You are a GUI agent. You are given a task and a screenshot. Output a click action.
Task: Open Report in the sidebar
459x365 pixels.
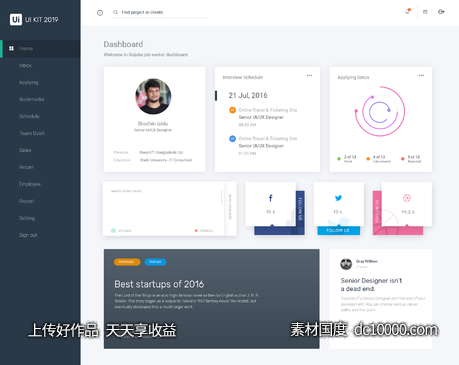point(26,201)
